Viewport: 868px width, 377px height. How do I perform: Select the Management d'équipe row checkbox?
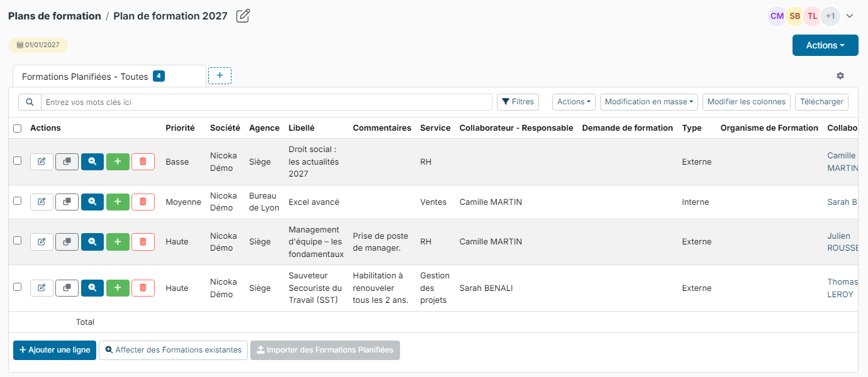point(18,241)
